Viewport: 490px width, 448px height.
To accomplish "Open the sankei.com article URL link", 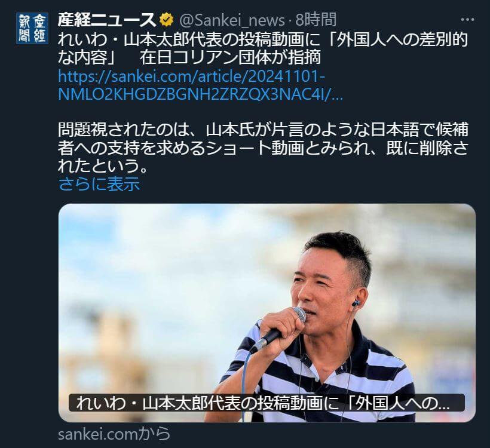I will 201,85.
